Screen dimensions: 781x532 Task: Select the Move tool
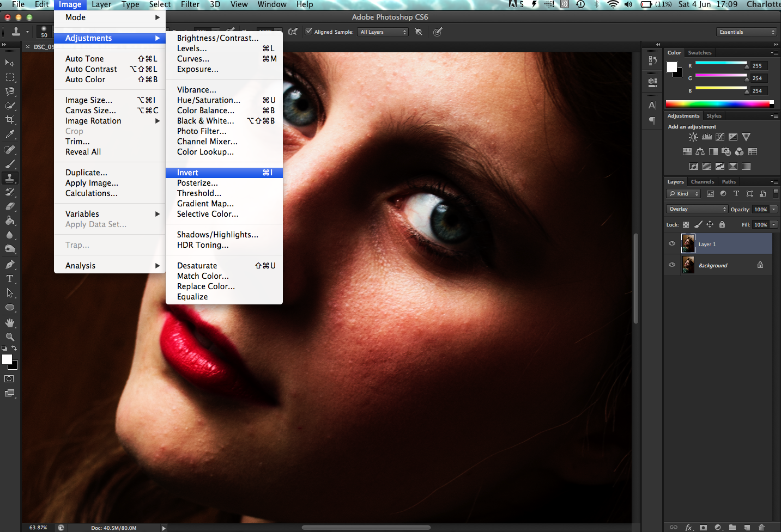tap(10, 63)
